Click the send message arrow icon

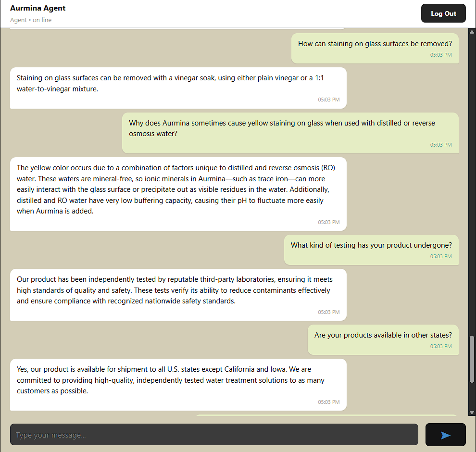pos(445,435)
